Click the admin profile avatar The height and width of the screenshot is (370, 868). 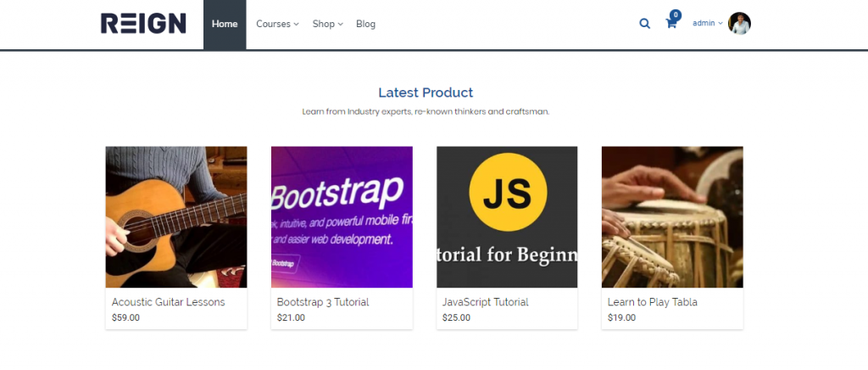coord(739,24)
